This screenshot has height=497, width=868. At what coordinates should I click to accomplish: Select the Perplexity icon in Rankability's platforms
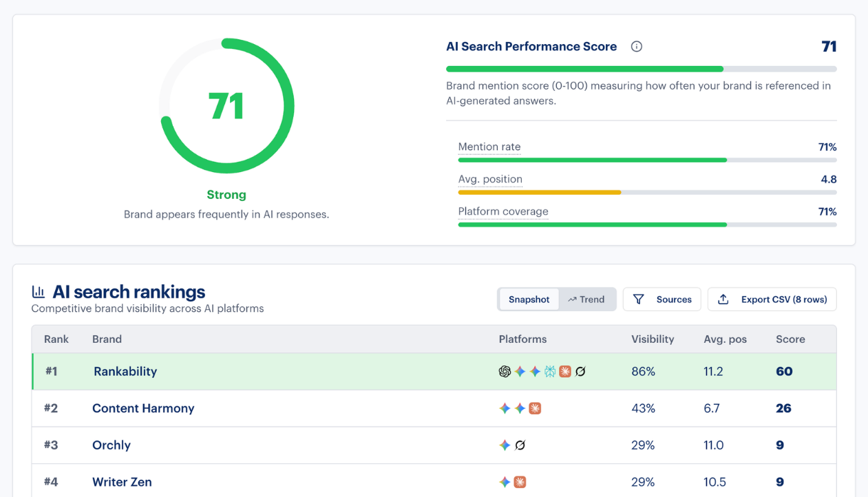[549, 372]
